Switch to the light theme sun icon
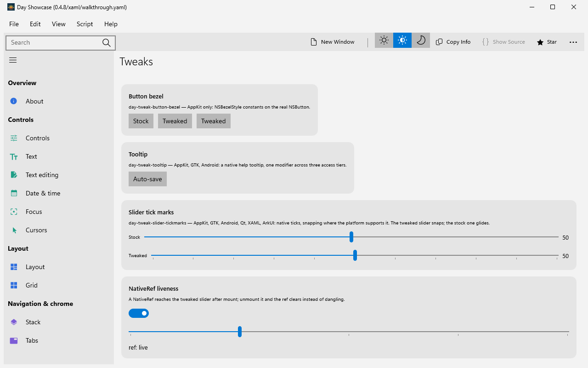This screenshot has width=588, height=368. [x=384, y=40]
